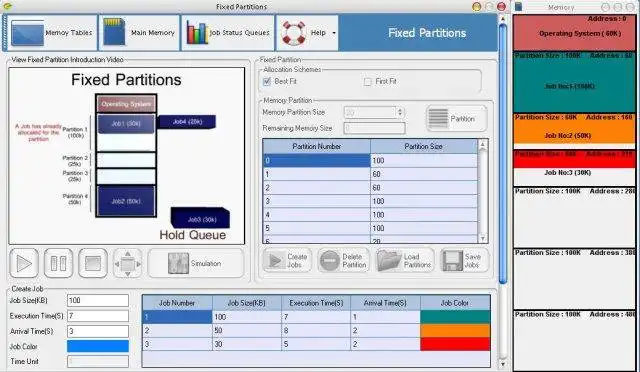Open Job Status Queues
Image resolution: width=640 pixels, height=372 pixels.
228,33
